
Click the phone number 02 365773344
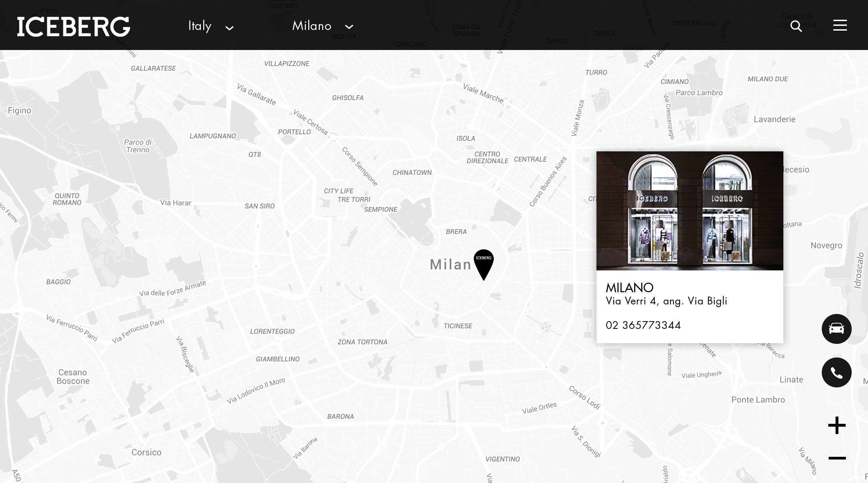(x=643, y=325)
